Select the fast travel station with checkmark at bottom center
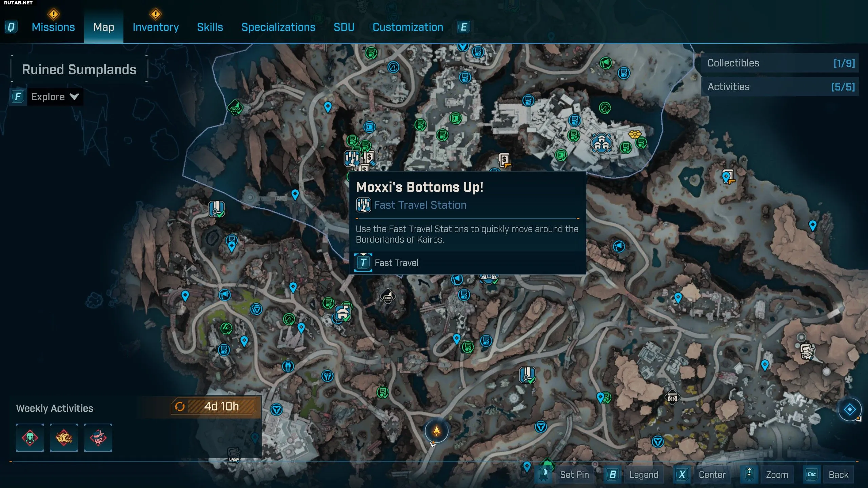 tap(527, 375)
